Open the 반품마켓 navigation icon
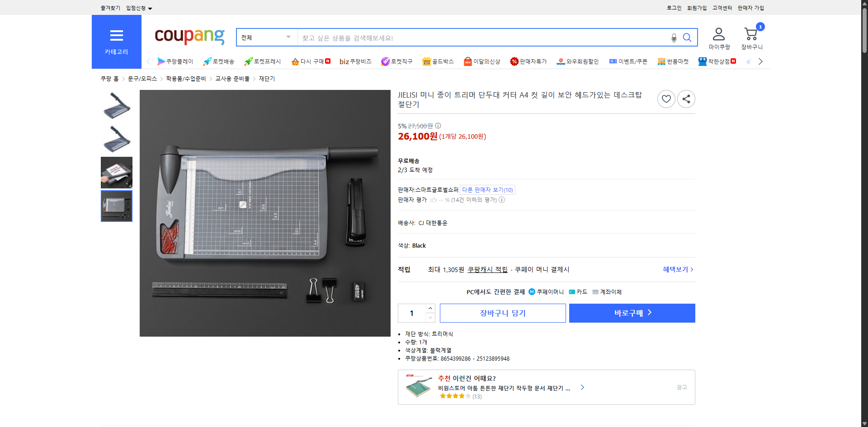This screenshot has width=868, height=427. pyautogui.click(x=661, y=61)
